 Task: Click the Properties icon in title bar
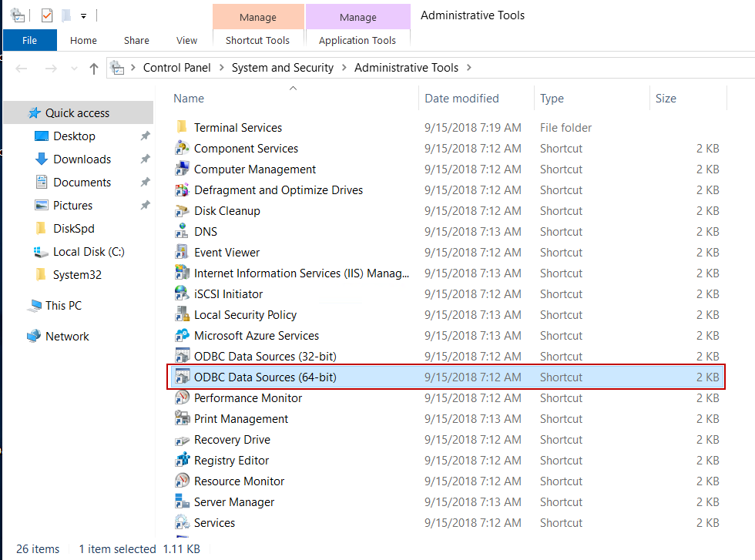[47, 15]
